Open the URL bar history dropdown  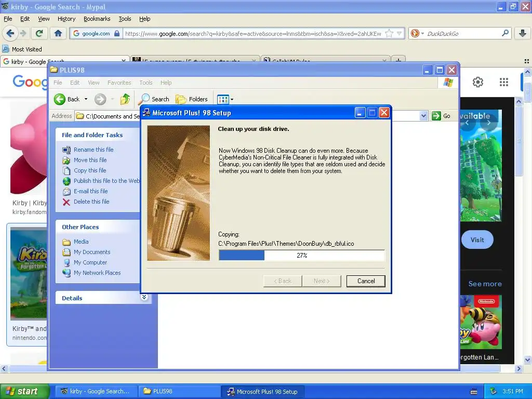400,33
